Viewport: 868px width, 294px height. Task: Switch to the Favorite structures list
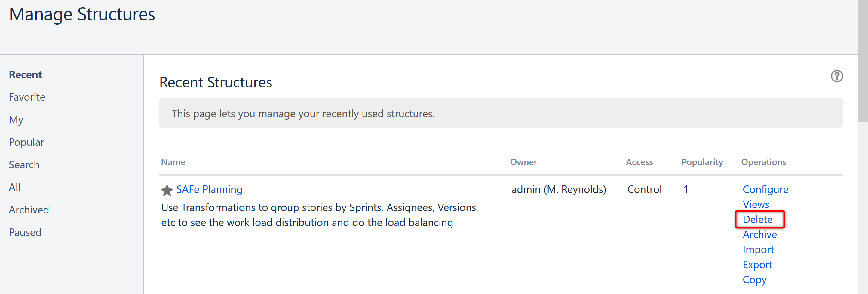(x=27, y=97)
